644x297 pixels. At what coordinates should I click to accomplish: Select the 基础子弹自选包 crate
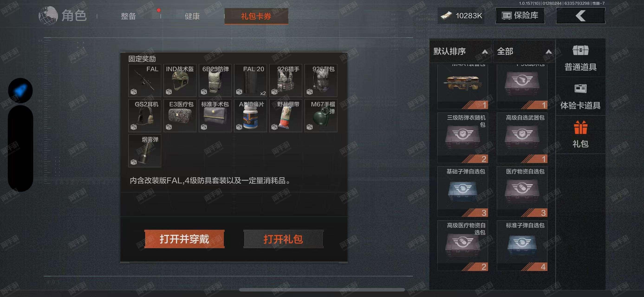tap(462, 192)
